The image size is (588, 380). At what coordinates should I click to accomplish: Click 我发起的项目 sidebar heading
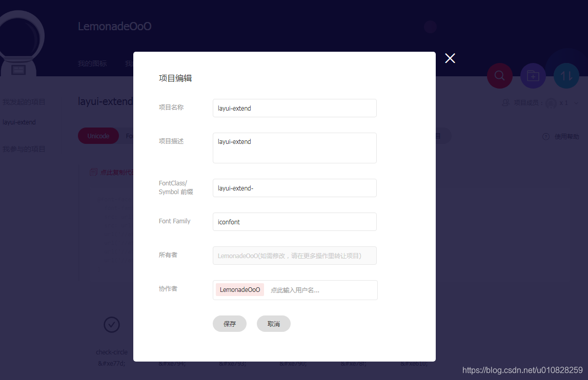click(24, 102)
